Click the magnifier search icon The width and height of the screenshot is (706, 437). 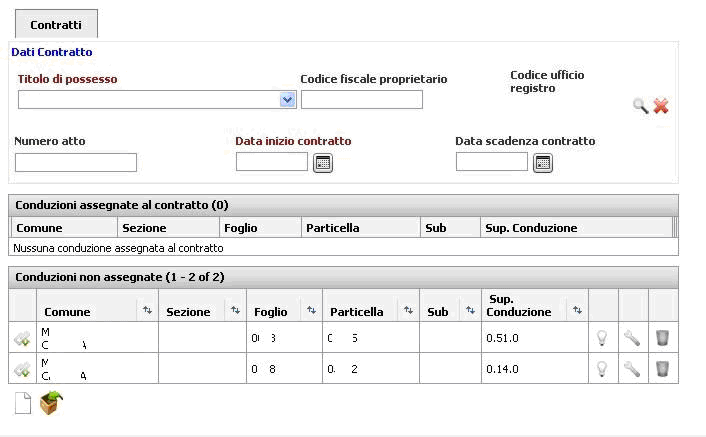coord(640,106)
